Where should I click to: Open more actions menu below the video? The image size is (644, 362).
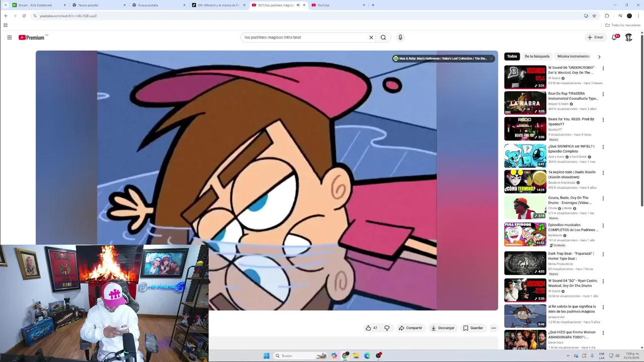click(x=494, y=328)
